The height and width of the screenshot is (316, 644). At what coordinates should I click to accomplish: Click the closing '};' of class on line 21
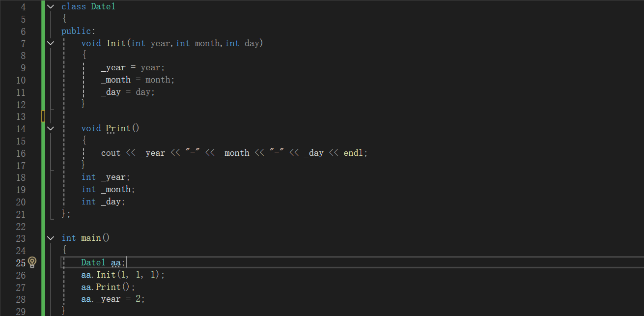pyautogui.click(x=66, y=214)
